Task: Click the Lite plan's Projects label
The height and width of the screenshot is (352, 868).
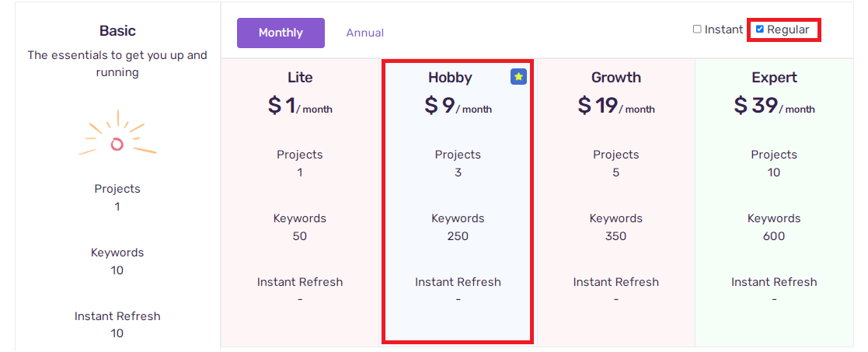Action: [x=300, y=155]
